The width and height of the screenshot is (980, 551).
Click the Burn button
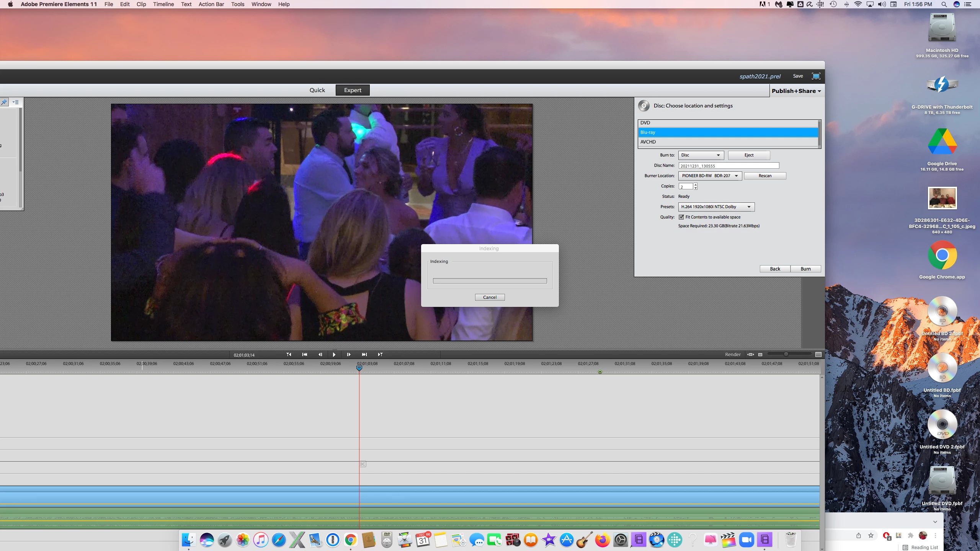click(x=805, y=269)
